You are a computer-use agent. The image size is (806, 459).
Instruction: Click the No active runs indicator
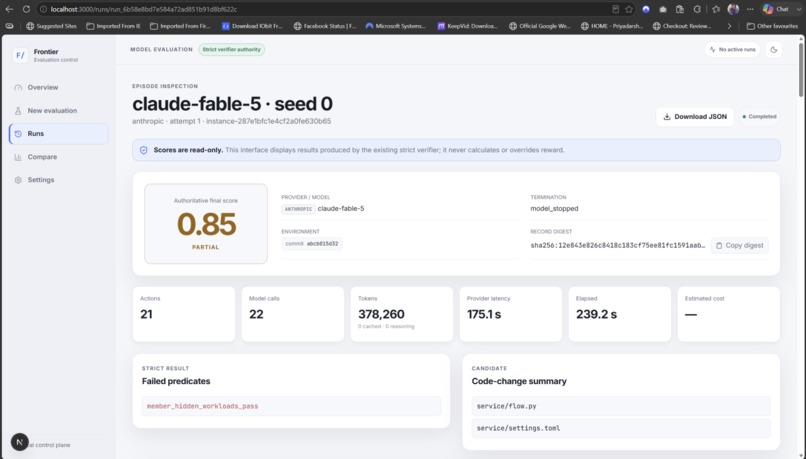coord(732,50)
